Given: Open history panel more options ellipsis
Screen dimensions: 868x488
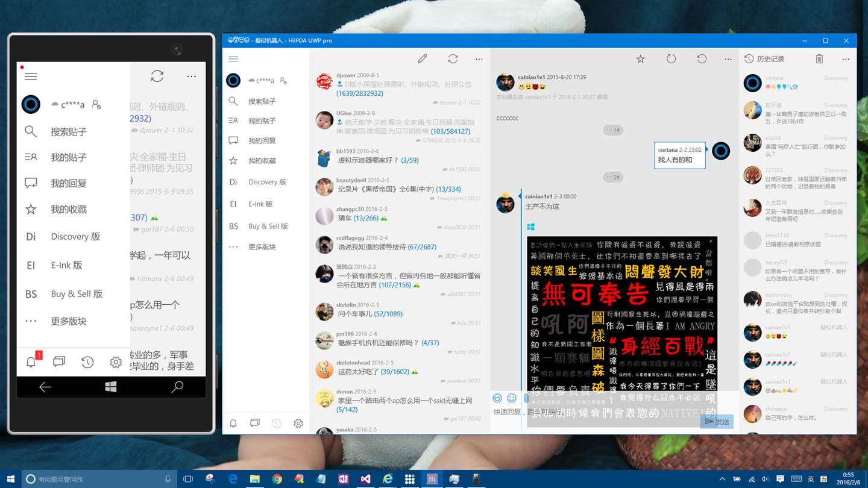Looking at the screenshot, I should coord(846,59).
